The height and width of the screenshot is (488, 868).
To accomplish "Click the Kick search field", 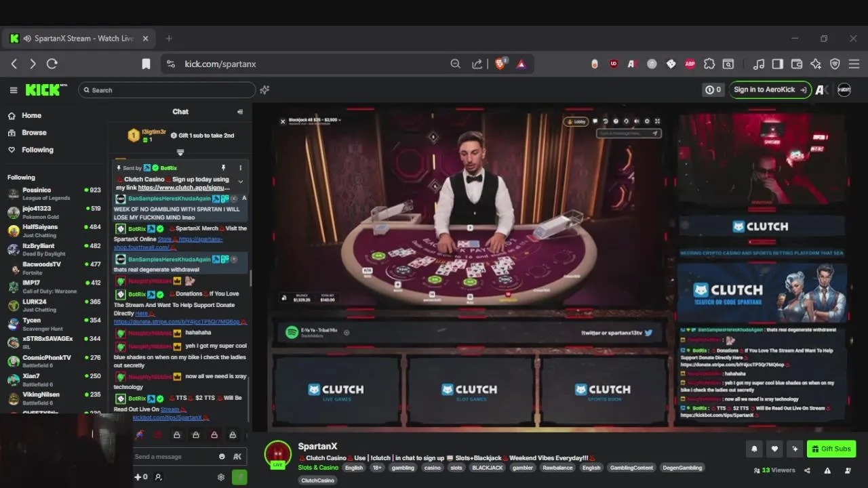I will pos(167,89).
